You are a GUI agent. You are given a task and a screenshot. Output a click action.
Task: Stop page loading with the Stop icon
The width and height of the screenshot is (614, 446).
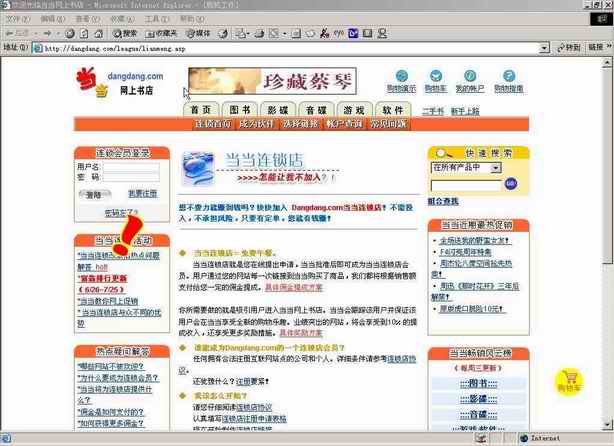click(70, 34)
